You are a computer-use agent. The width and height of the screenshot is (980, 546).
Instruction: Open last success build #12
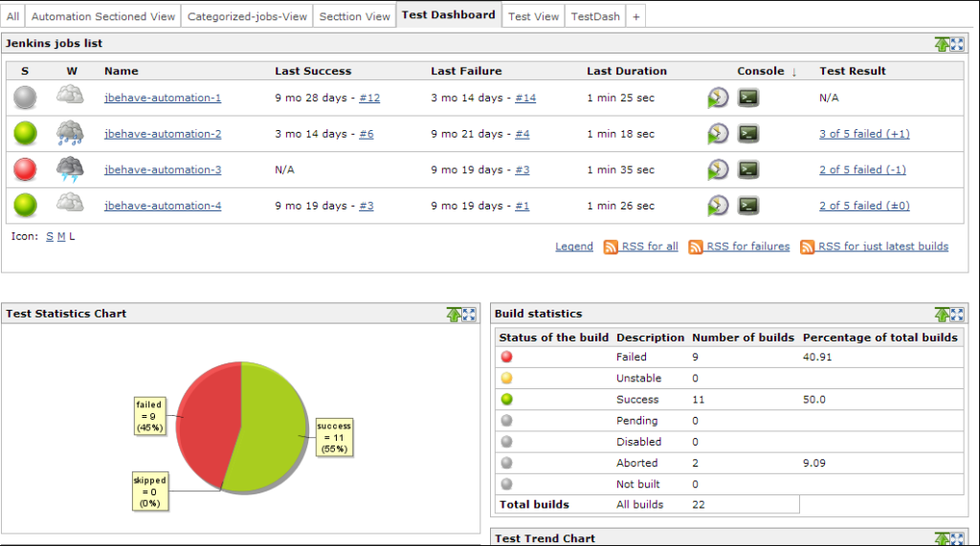[x=369, y=98]
